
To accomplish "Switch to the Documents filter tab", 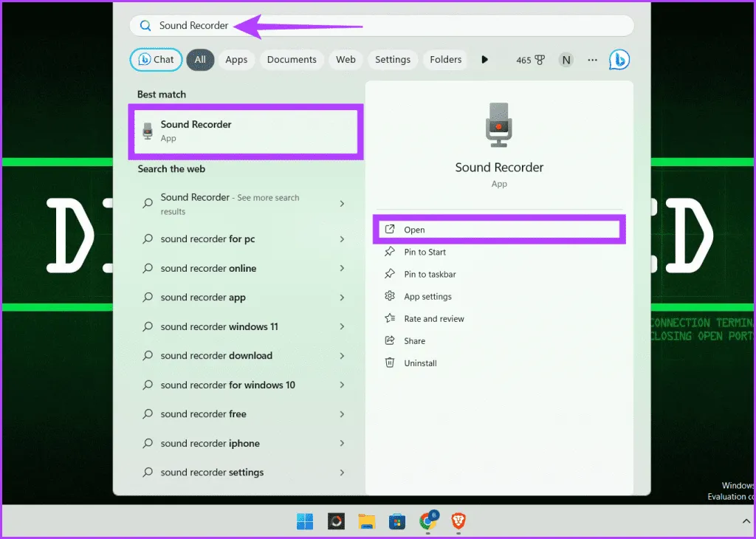I will pos(292,60).
